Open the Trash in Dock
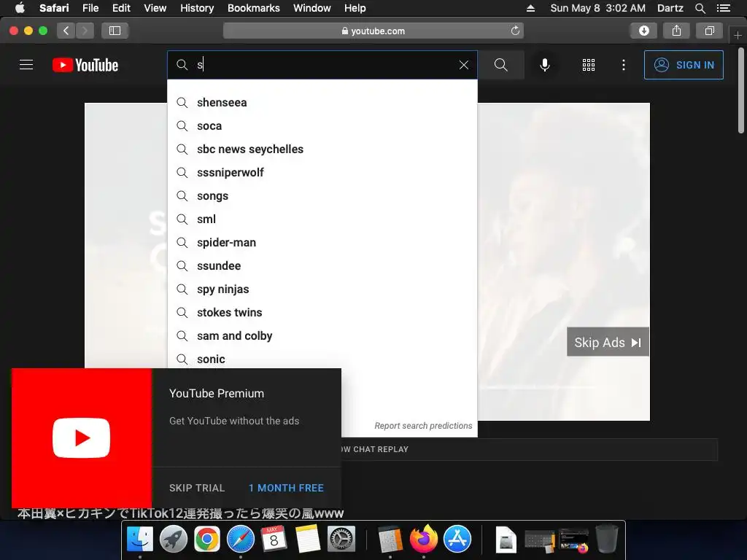Screen dimensions: 747x560 click(606, 539)
